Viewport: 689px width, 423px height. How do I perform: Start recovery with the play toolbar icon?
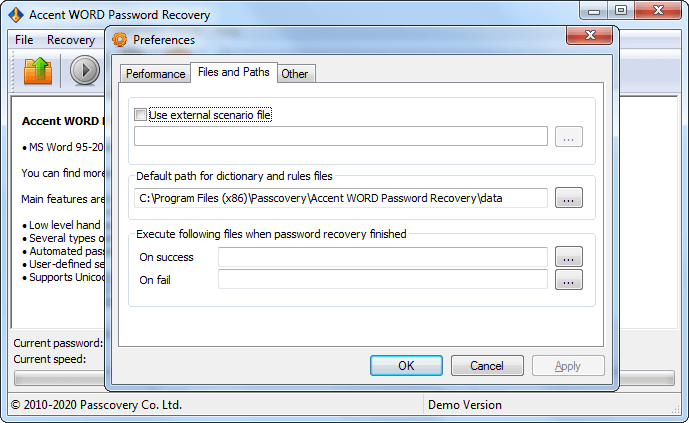[x=85, y=70]
